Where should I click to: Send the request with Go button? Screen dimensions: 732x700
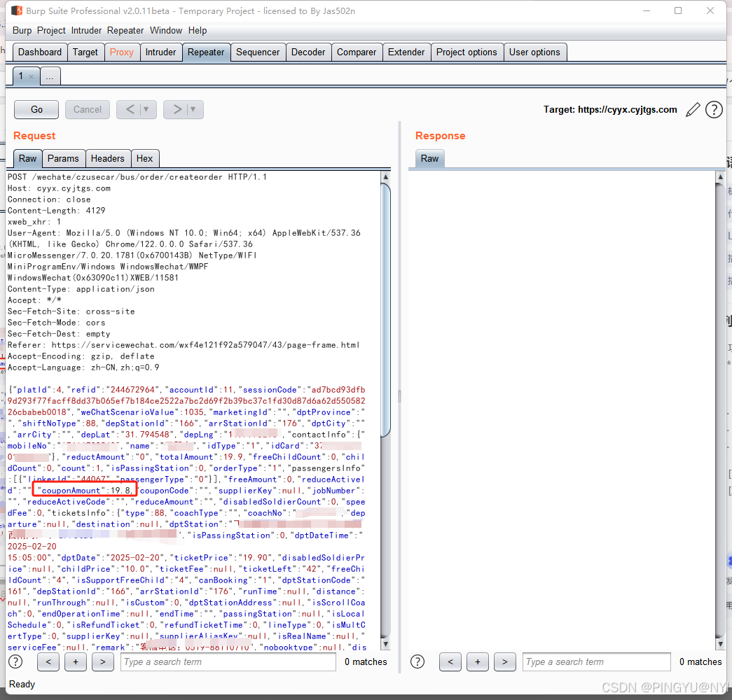pos(36,110)
